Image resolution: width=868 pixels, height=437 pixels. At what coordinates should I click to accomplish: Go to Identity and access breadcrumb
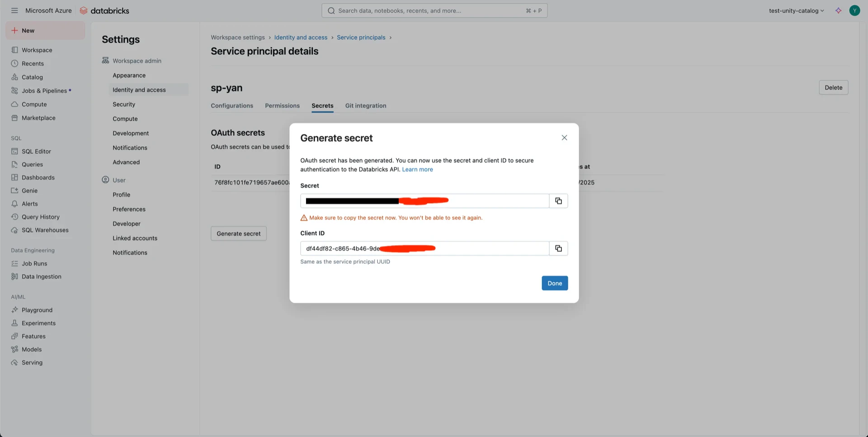pos(301,37)
